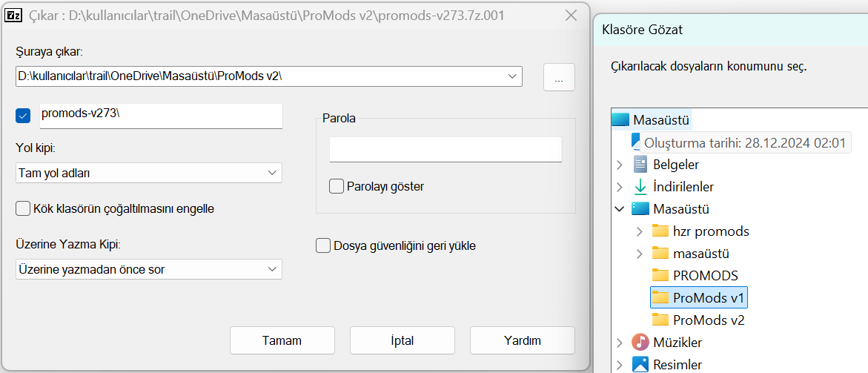Open the Yol kipi dropdown
This screenshot has width=868, height=373.
click(x=148, y=173)
